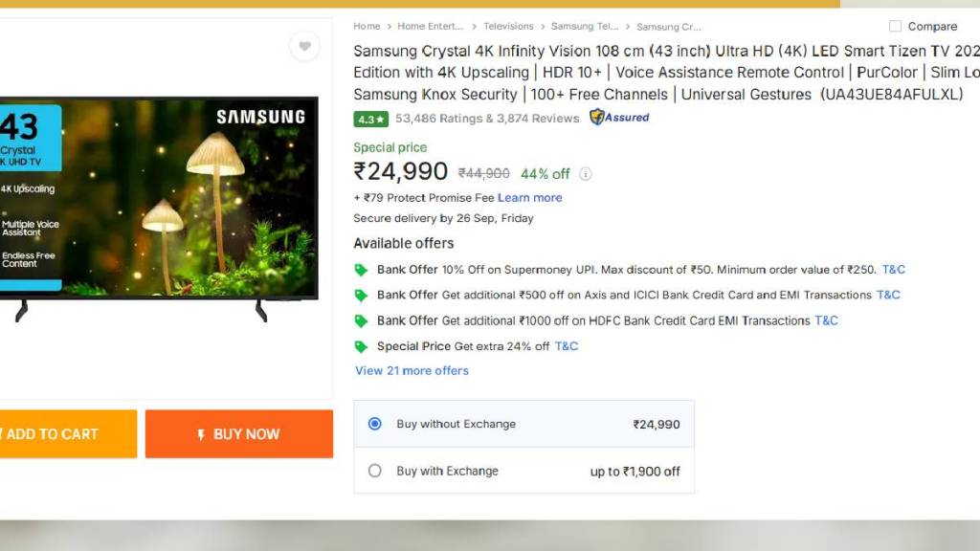Expand View 21 more offers

pyautogui.click(x=412, y=371)
